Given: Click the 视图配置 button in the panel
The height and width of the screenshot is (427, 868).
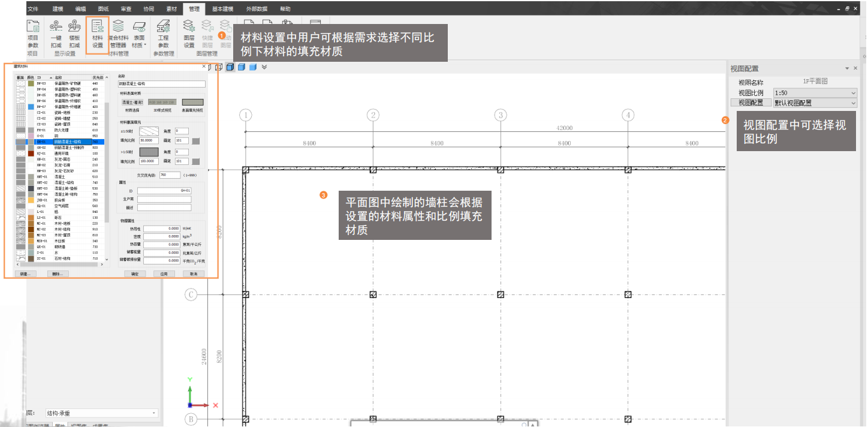Looking at the screenshot, I should click(751, 103).
